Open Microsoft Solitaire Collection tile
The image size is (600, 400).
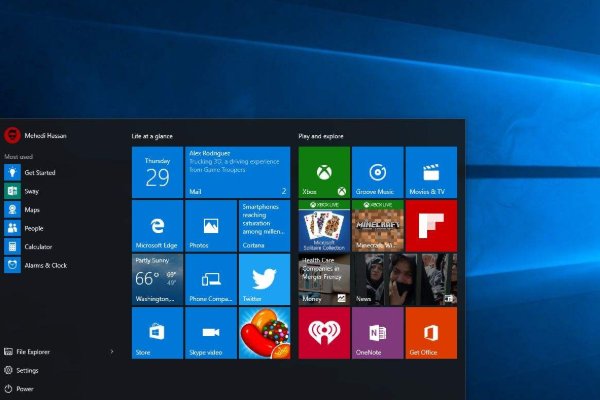click(324, 226)
